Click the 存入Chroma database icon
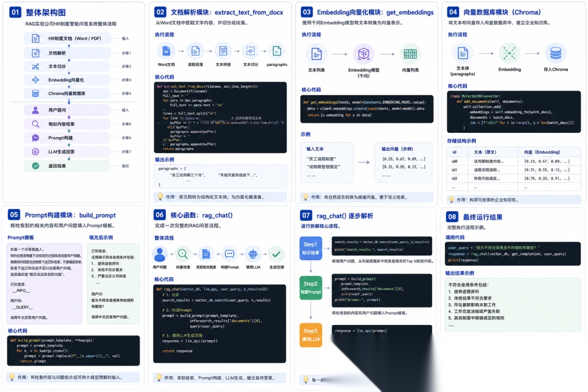Image resolution: width=588 pixels, height=392 pixels. (x=556, y=53)
